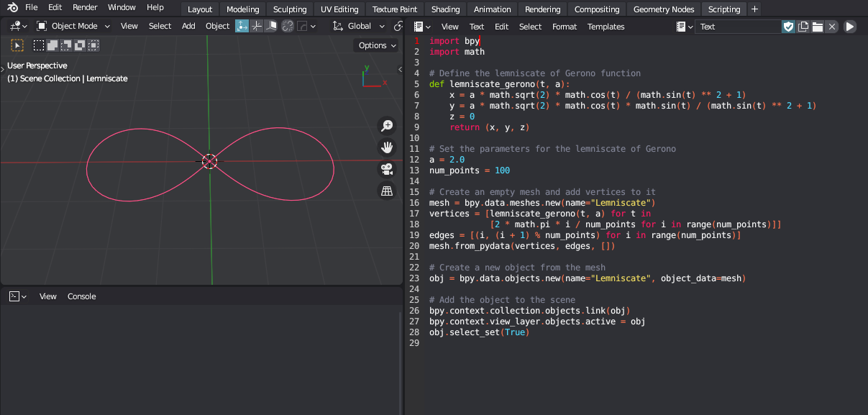
Task: Click the Console menu in Python console
Action: point(81,296)
